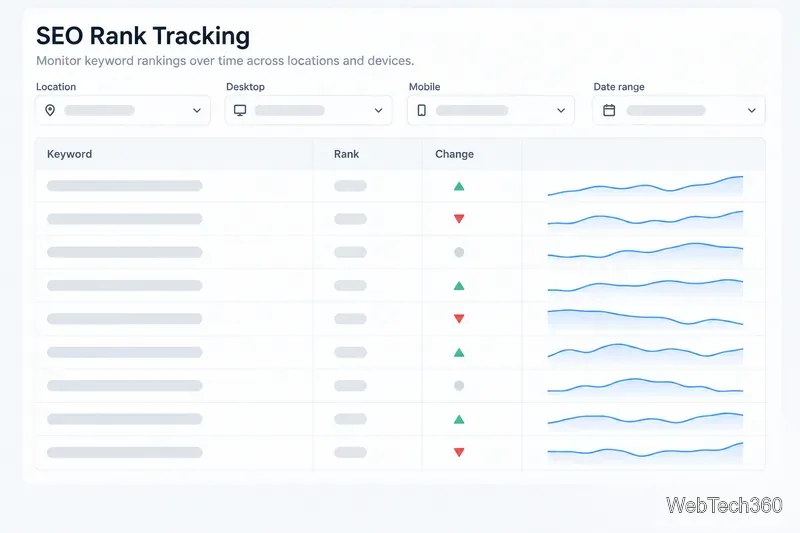Image resolution: width=800 pixels, height=533 pixels.
Task: Expand the Location dropdown chevron
Action: (197, 110)
